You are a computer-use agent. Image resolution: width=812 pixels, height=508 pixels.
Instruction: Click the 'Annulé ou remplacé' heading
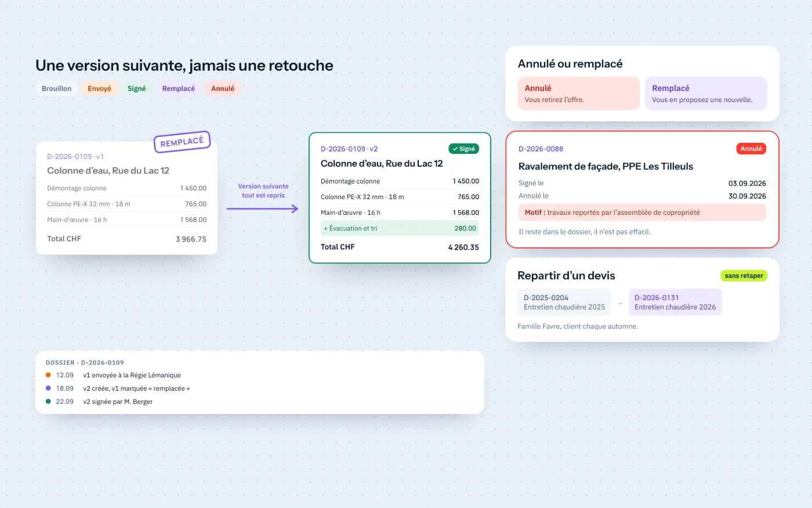(570, 64)
